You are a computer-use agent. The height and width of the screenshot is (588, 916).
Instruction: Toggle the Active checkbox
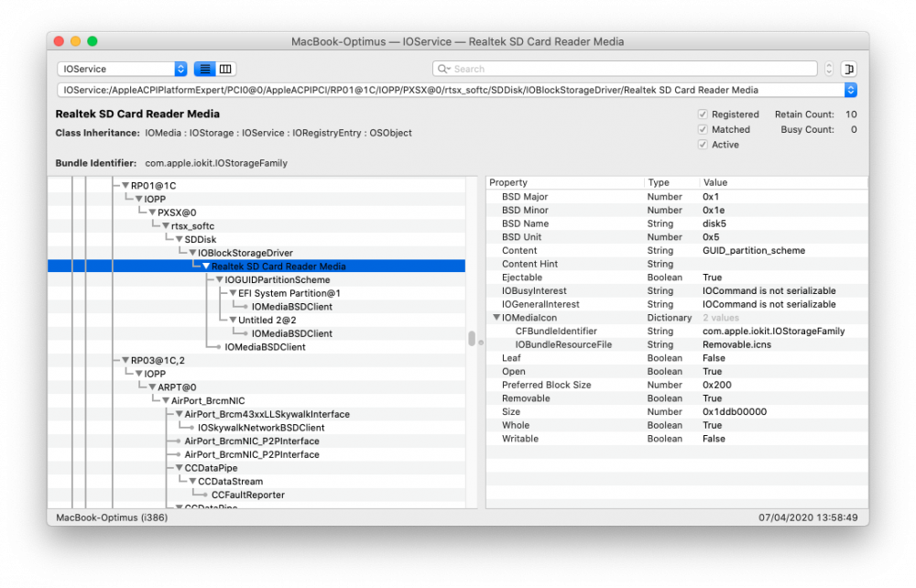tap(703, 145)
